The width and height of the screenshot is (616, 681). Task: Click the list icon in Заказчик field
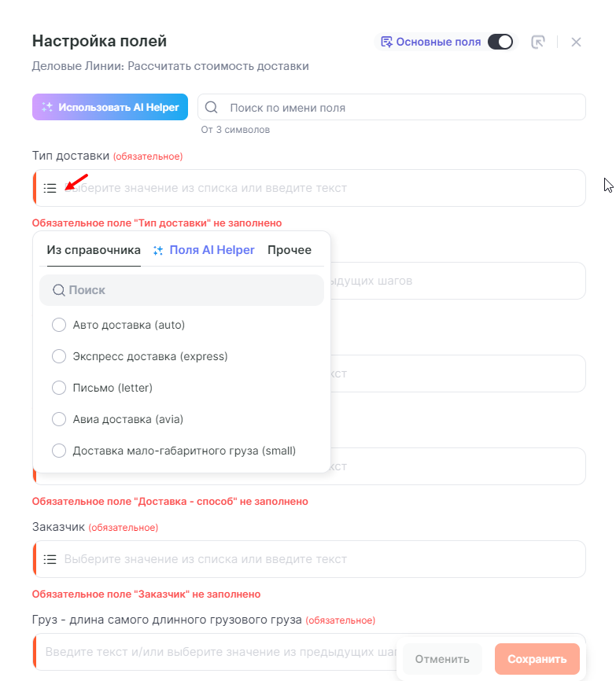(x=50, y=559)
